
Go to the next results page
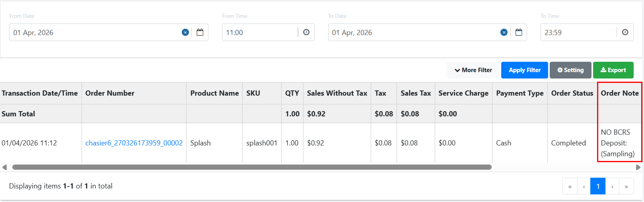click(x=612, y=186)
